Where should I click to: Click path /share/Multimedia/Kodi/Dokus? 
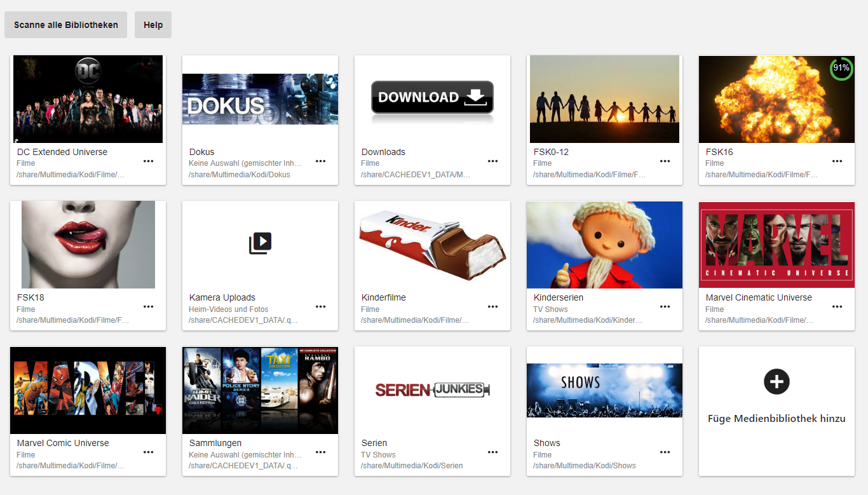240,175
